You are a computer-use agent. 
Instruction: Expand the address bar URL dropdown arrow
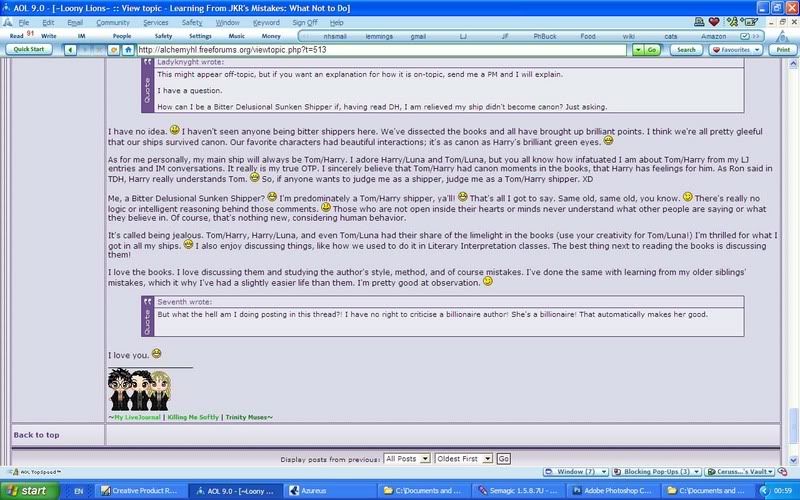tap(626, 49)
